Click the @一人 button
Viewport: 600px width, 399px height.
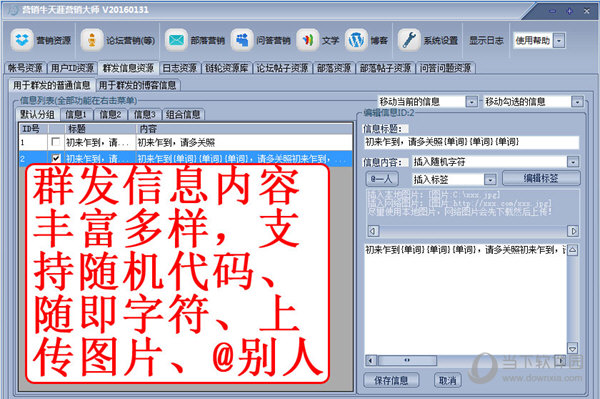(x=382, y=179)
